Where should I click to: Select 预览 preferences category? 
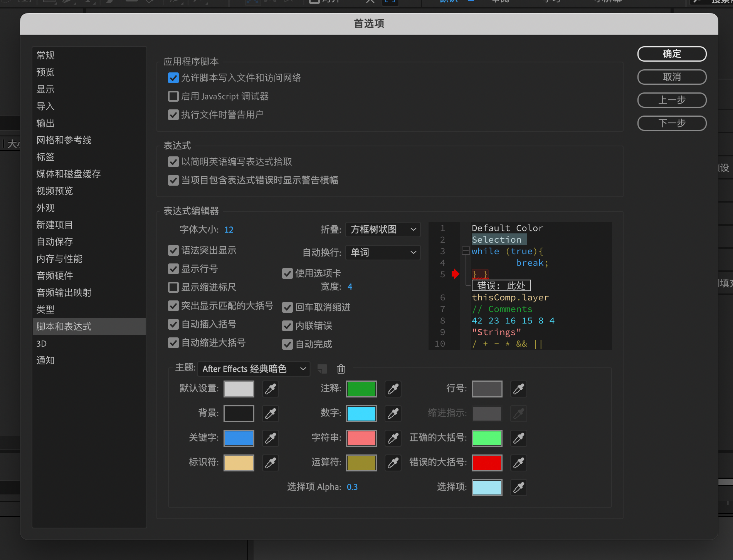[89, 72]
